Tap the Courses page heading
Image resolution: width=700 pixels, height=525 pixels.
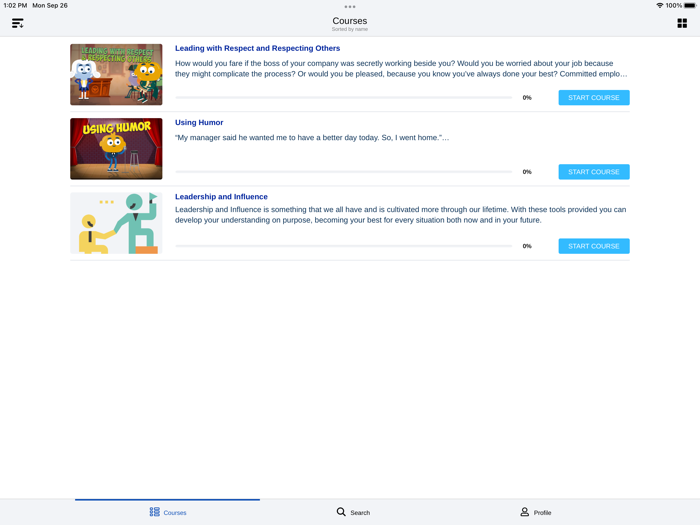pyautogui.click(x=350, y=21)
